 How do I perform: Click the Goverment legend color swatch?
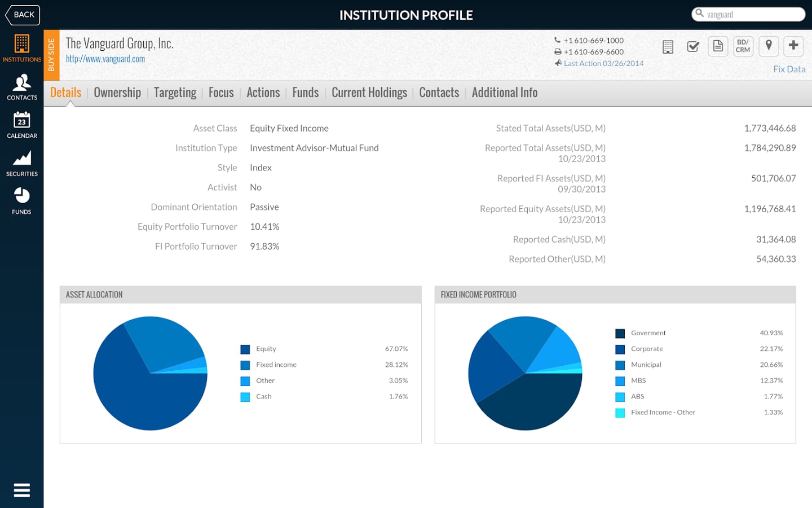click(620, 334)
